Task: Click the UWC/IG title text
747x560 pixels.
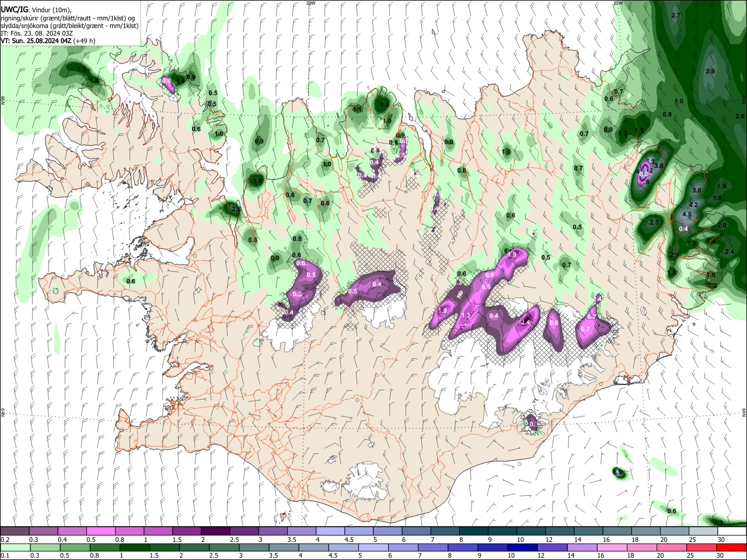Action: pyautogui.click(x=14, y=10)
